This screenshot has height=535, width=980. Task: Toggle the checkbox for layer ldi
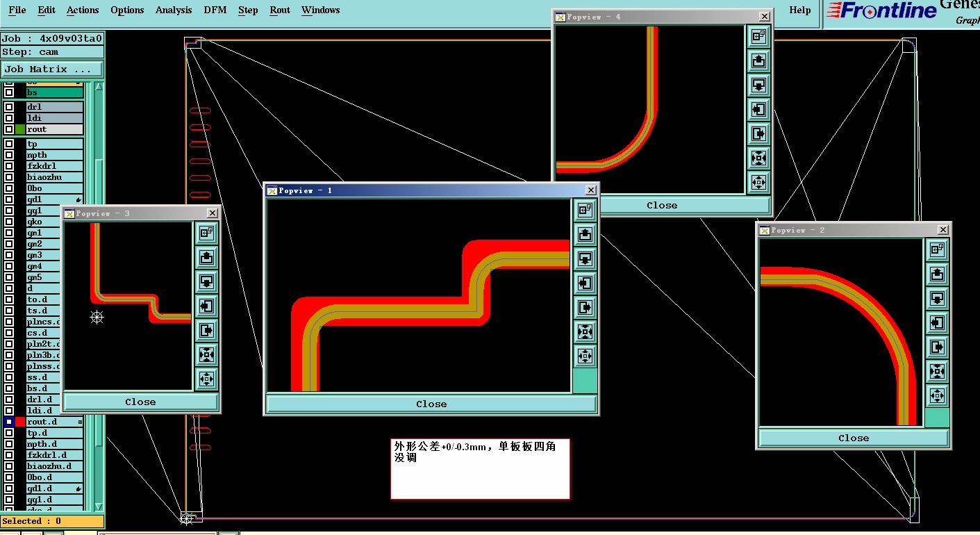pos(9,118)
